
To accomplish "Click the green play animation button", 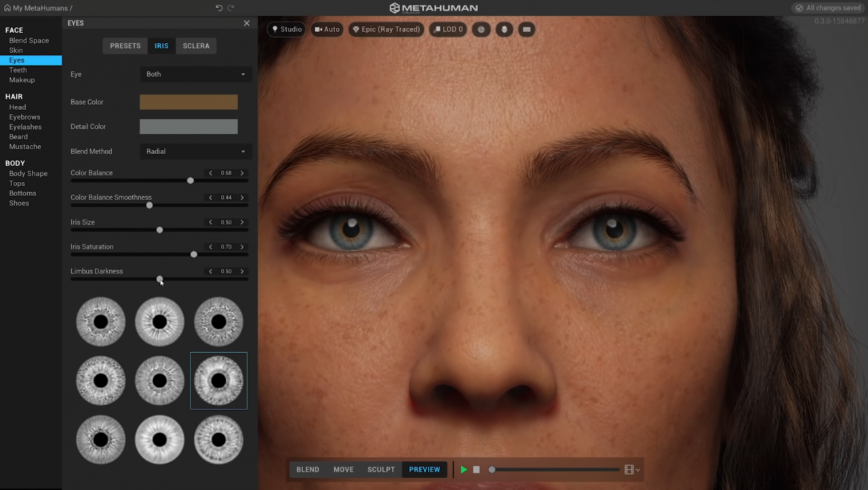I will click(464, 470).
